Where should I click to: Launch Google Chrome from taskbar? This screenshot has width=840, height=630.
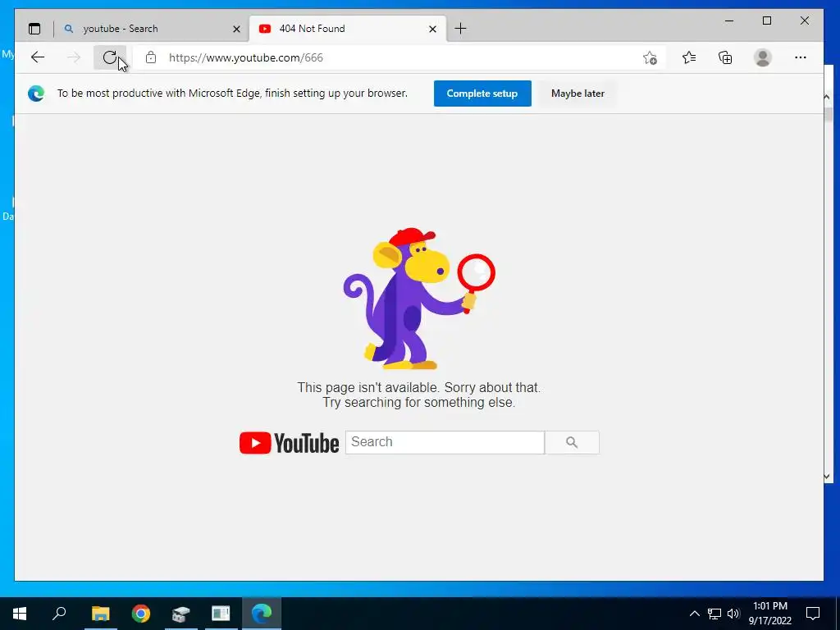point(141,614)
